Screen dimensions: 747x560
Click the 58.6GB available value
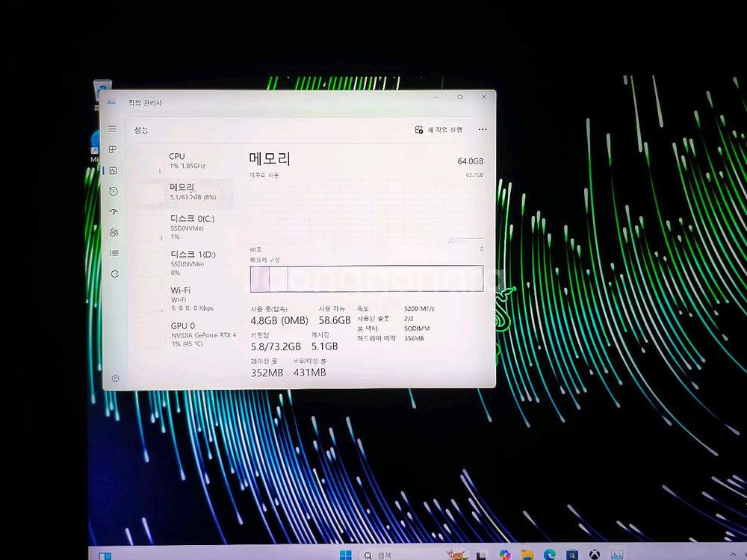pyautogui.click(x=335, y=320)
